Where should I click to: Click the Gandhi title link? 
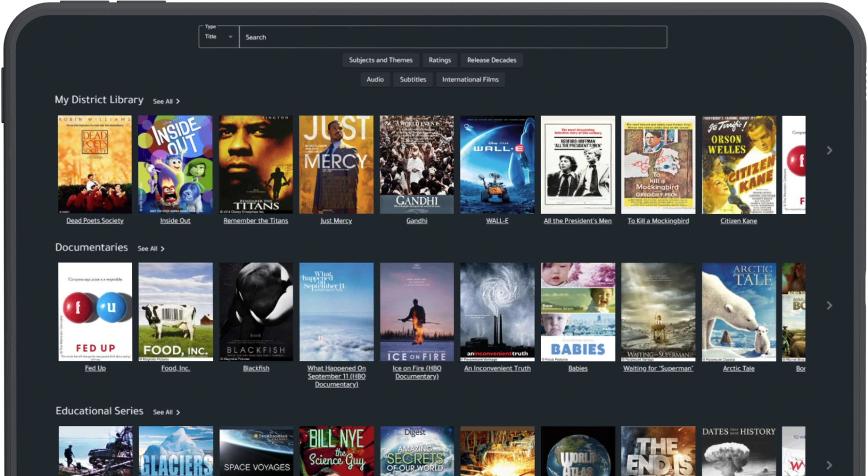[x=417, y=221]
